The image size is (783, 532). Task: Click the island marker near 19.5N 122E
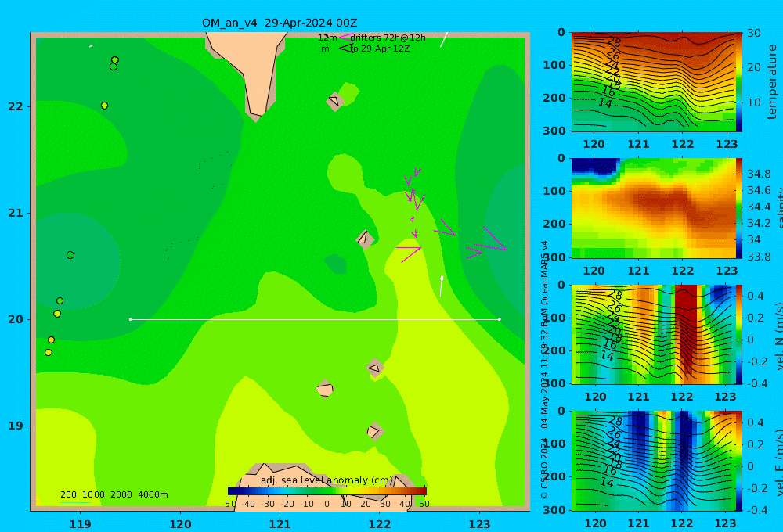(x=375, y=368)
